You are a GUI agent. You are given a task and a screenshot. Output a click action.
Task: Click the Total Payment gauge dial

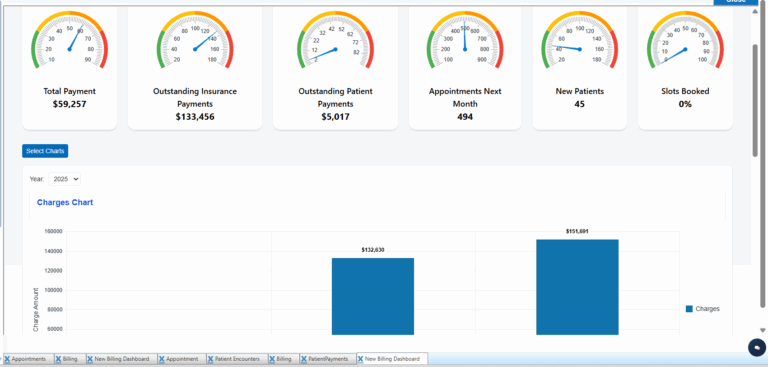pos(70,41)
